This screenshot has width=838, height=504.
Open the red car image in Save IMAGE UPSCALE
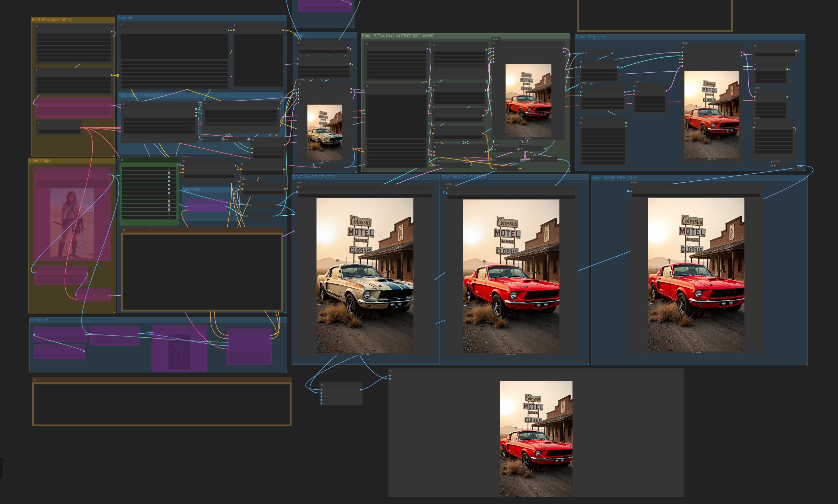pos(696,275)
